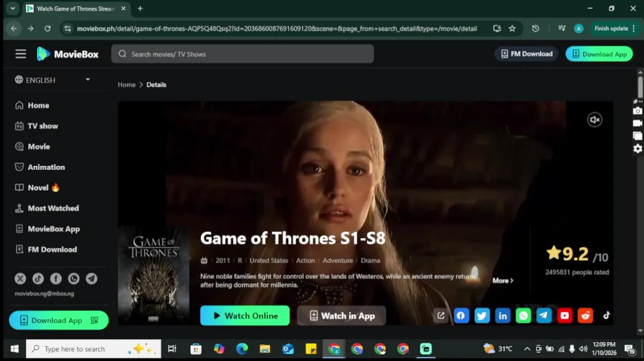Click the Watch Online button
This screenshot has width=644, height=361.
coord(245,315)
